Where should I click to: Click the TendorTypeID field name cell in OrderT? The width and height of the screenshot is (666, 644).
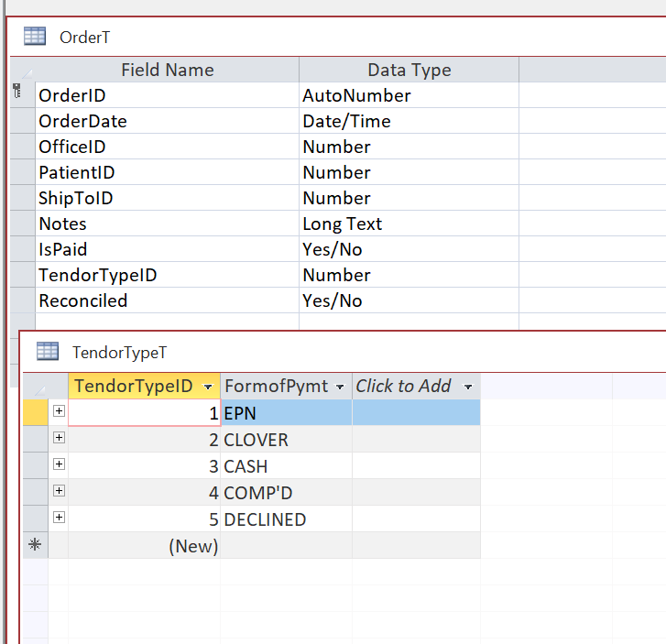click(x=168, y=275)
